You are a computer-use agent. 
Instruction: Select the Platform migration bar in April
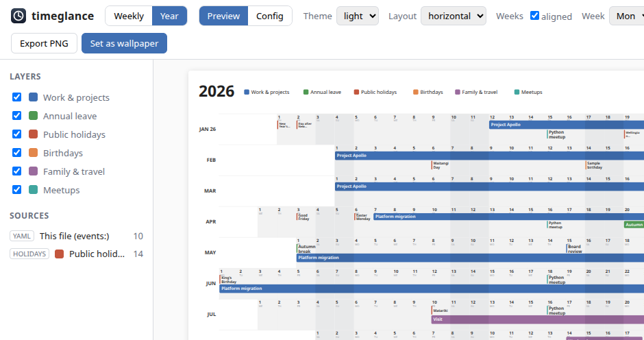(508, 216)
